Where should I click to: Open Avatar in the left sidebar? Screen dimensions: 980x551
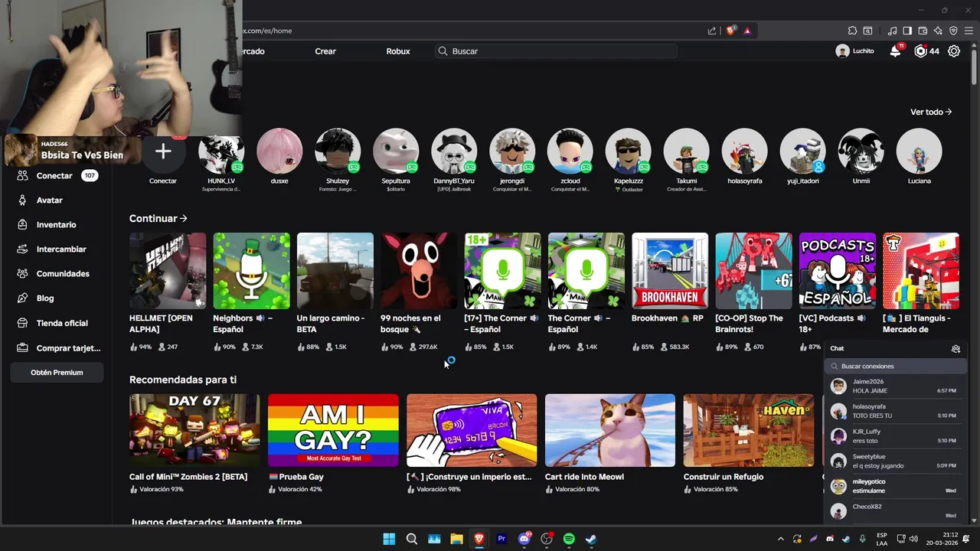50,200
